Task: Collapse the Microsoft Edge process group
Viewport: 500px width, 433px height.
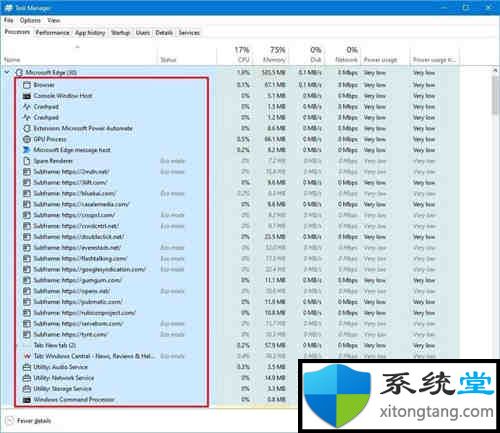Action: pos(7,72)
